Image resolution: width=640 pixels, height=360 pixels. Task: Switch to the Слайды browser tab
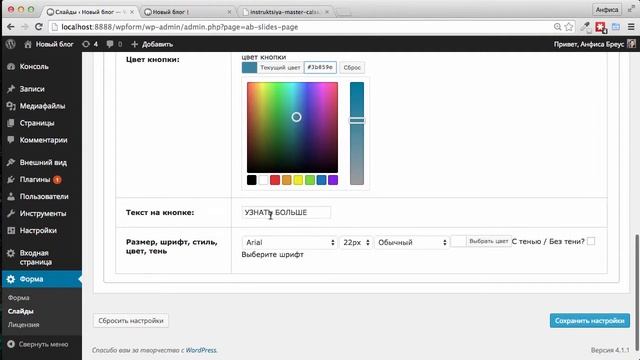pos(90,12)
